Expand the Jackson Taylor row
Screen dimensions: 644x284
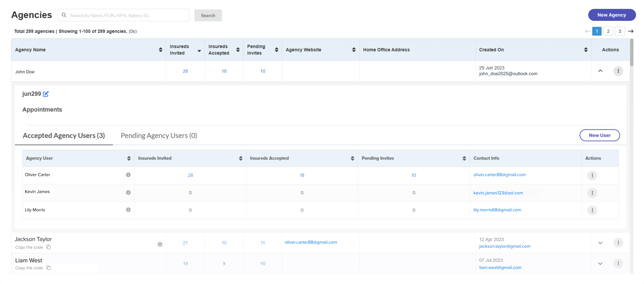click(600, 243)
